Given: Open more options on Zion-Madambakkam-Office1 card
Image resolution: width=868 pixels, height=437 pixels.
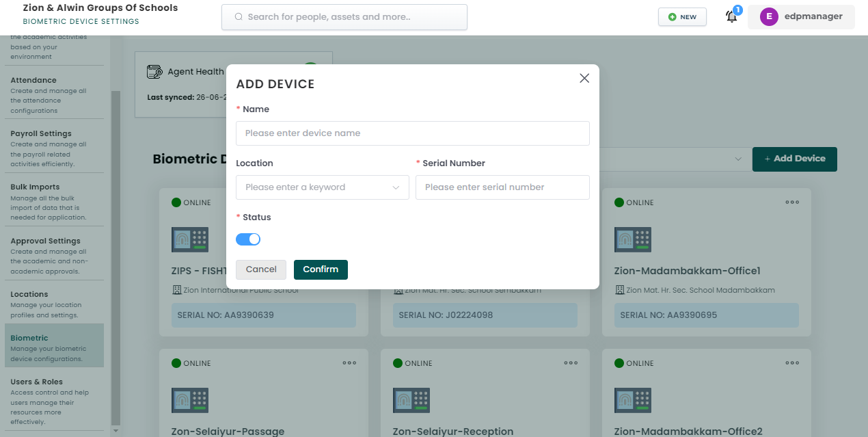Looking at the screenshot, I should point(792,202).
